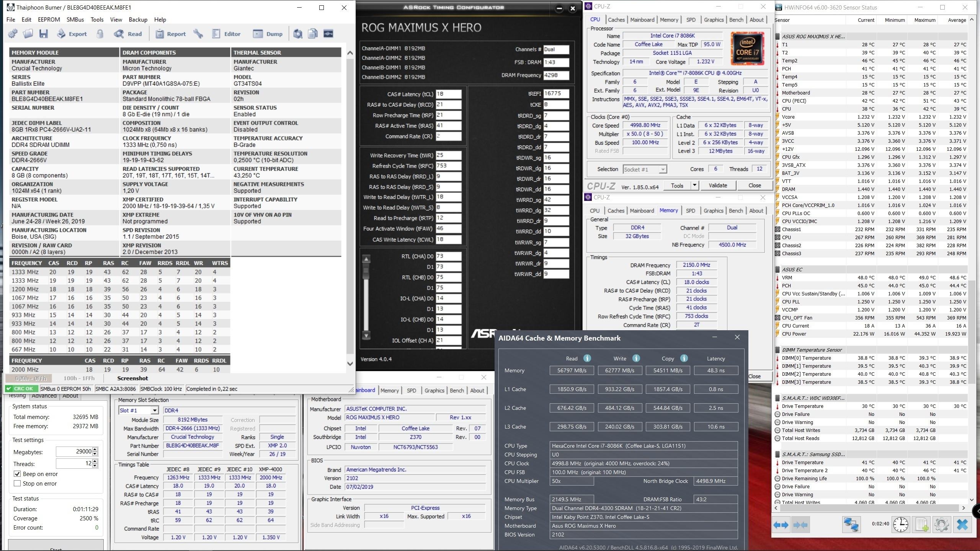Collapse the S.M.A.R.T.: Samsung SSD... group
This screenshot has height=551, width=980.
pyautogui.click(x=777, y=454)
